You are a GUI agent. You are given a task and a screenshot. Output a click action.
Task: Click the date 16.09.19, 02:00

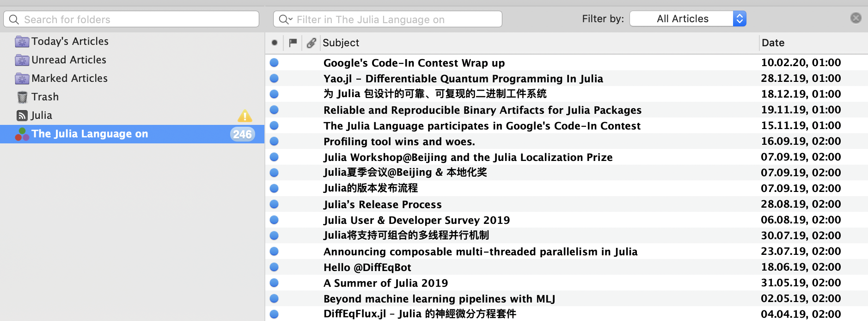click(x=801, y=141)
